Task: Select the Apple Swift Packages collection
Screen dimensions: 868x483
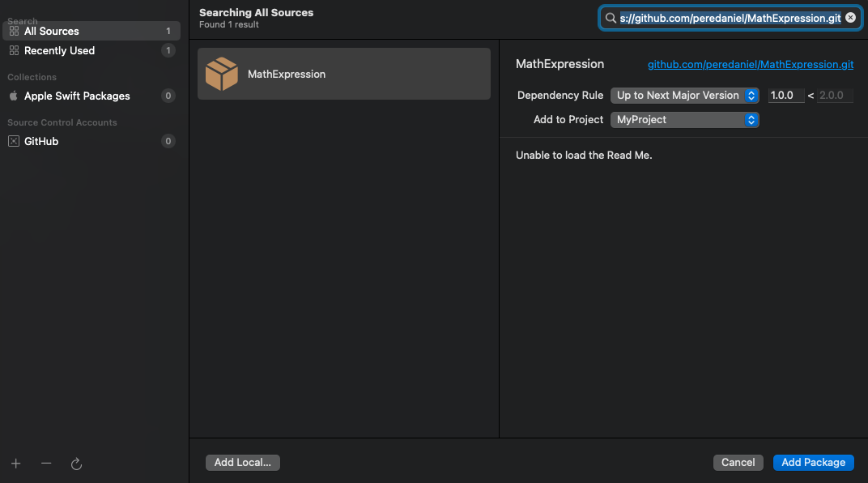Action: (x=91, y=96)
